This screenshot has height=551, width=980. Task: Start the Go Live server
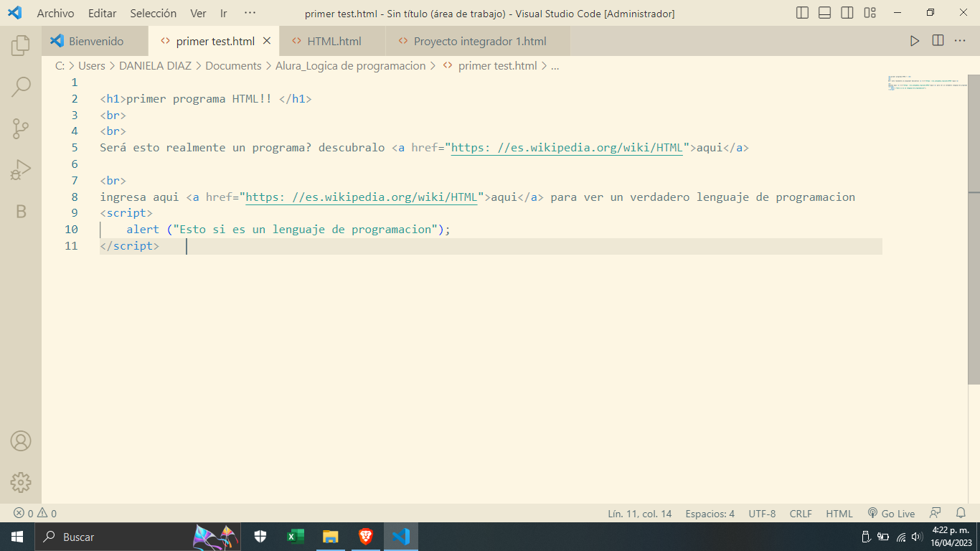pyautogui.click(x=891, y=513)
